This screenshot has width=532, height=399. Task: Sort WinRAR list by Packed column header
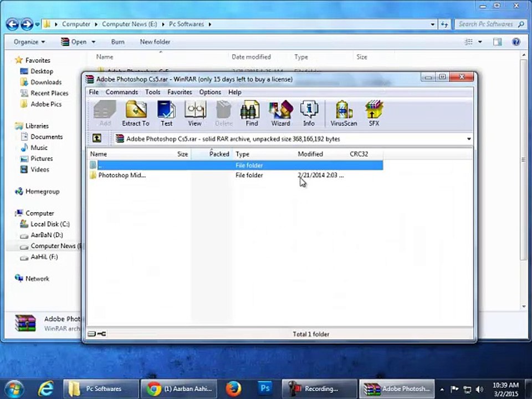coord(219,154)
